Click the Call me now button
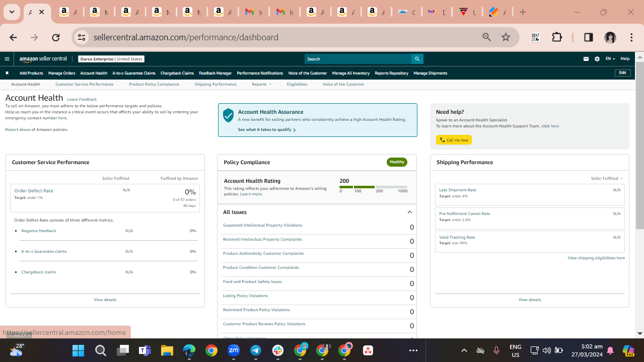Viewport: 644px width, 362px height. [x=454, y=140]
